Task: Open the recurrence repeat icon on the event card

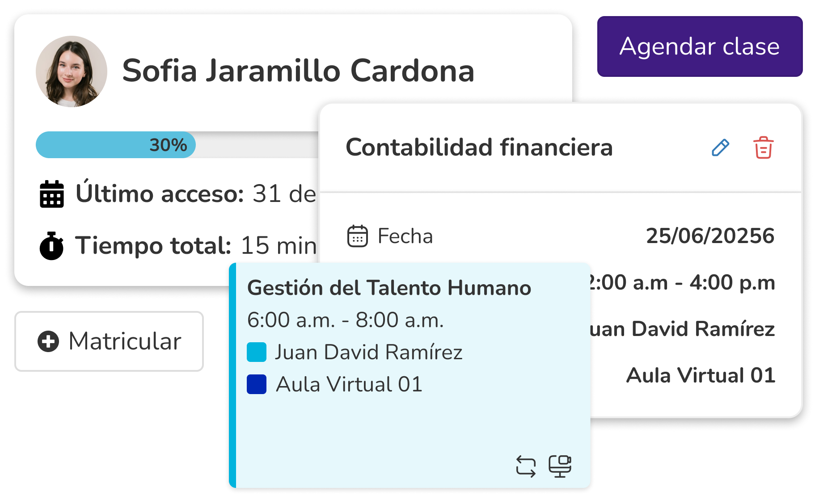Action: tap(527, 466)
